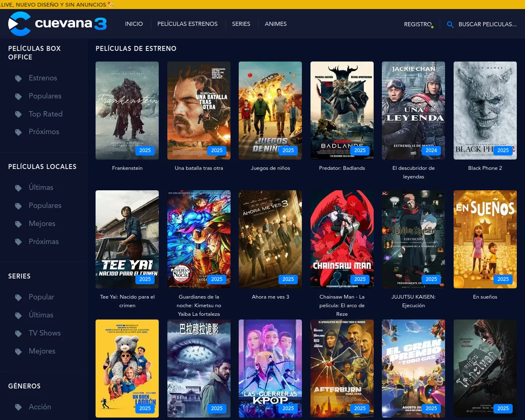This screenshot has height=420, width=525.
Task: Select Mejores under Películas Locales
Action: 42,224
